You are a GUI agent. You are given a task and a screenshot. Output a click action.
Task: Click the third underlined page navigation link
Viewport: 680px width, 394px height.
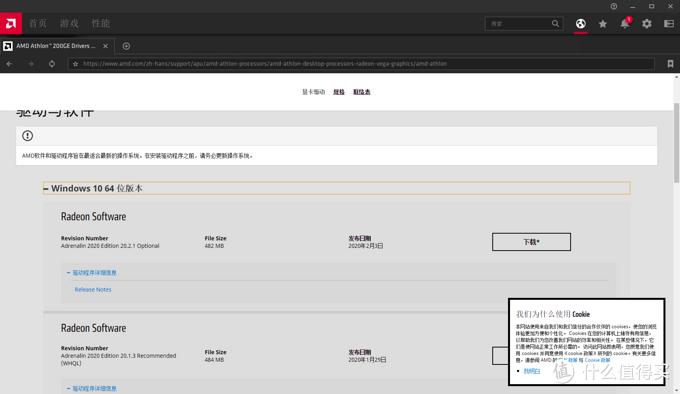(x=362, y=92)
